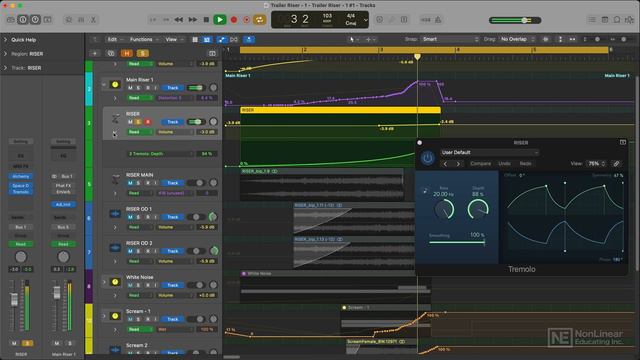Click the metronome icon in control bar
640x360 pixels.
point(438,20)
